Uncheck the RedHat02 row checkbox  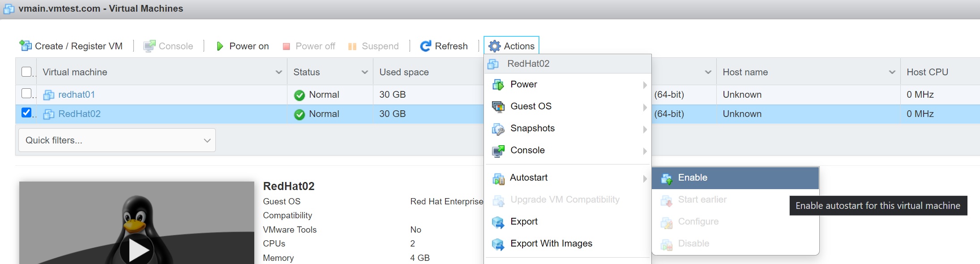coord(27,113)
